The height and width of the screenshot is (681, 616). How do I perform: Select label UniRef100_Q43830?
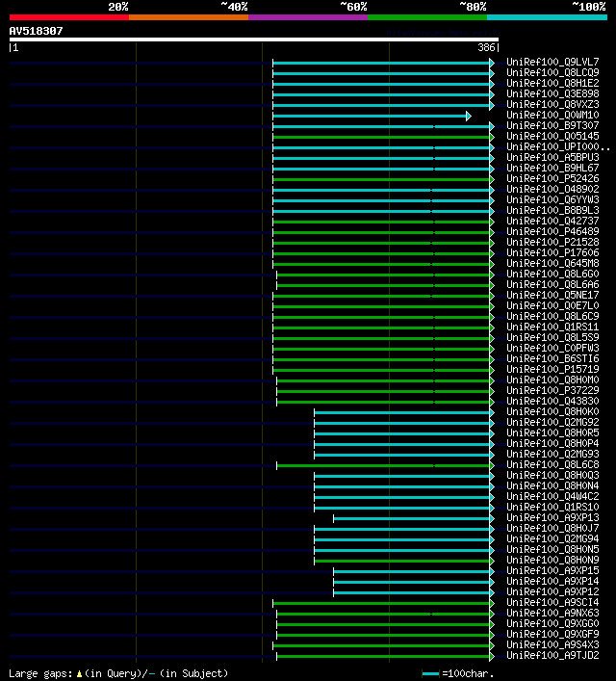point(552,401)
